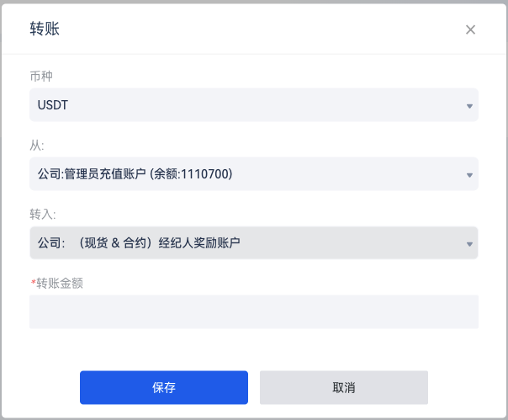Expand the 转入 destination account dropdown
The image size is (508, 420).
[x=254, y=242]
